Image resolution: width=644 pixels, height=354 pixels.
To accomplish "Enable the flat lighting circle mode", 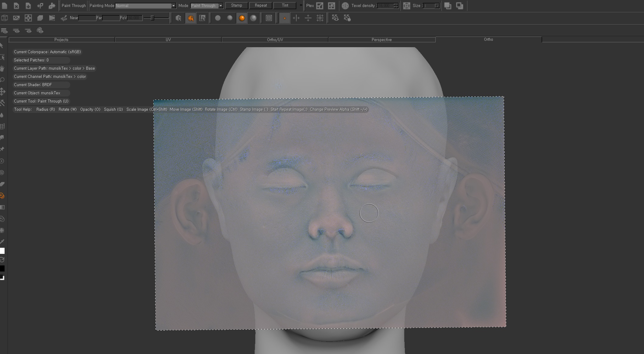I will [x=218, y=18].
